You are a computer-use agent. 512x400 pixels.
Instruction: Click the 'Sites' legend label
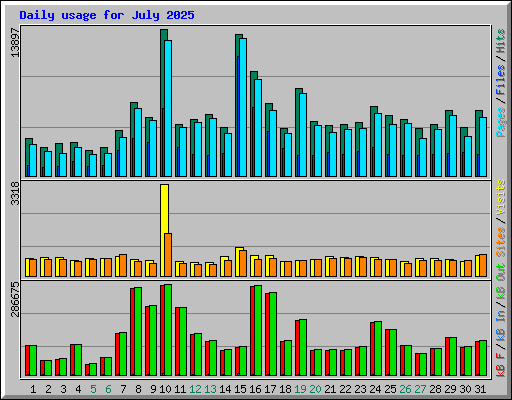pos(501,242)
